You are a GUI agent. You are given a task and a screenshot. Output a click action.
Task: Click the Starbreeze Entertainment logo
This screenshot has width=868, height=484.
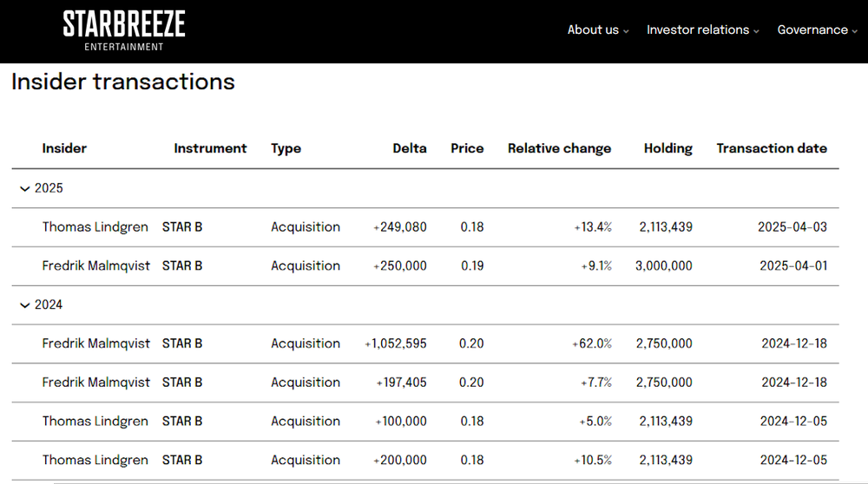click(x=124, y=30)
